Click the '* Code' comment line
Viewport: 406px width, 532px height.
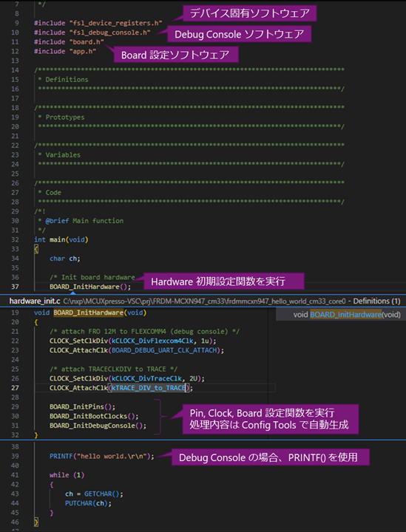(50, 193)
